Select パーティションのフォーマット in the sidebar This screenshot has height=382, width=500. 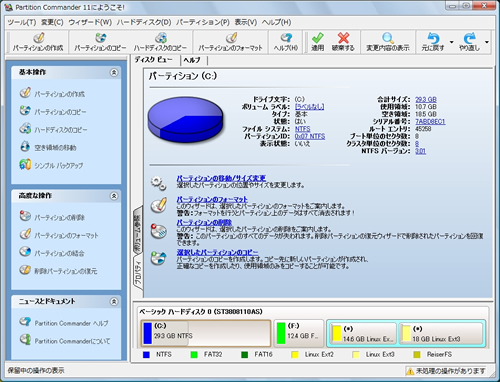pyautogui.click(x=59, y=235)
